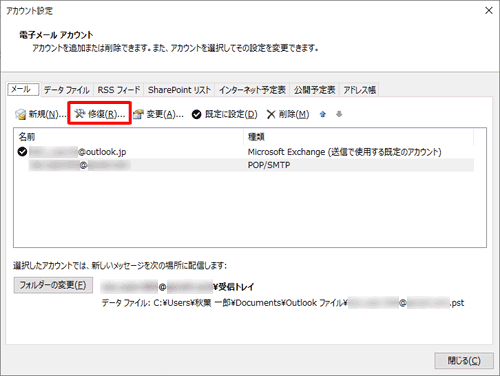Switch to the メール tab

pos(23,89)
